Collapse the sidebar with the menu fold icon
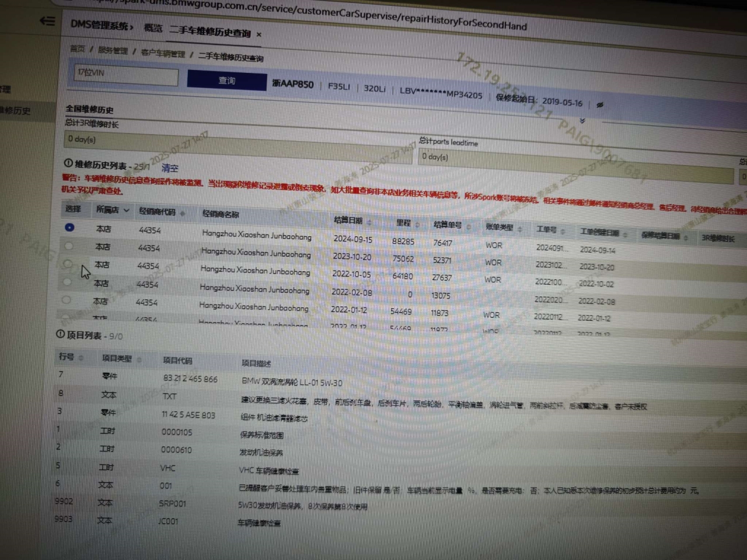The image size is (747, 560). click(x=47, y=21)
